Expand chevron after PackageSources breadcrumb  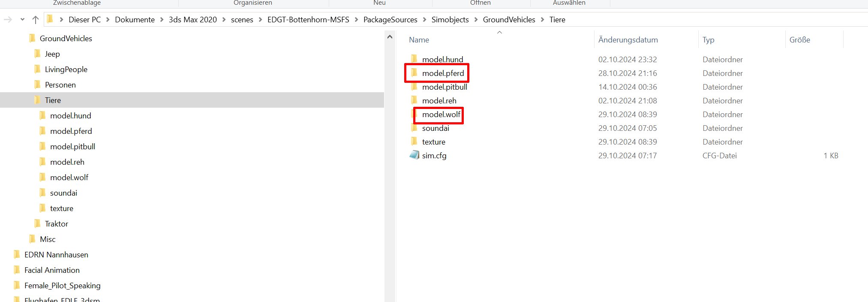pyautogui.click(x=424, y=20)
